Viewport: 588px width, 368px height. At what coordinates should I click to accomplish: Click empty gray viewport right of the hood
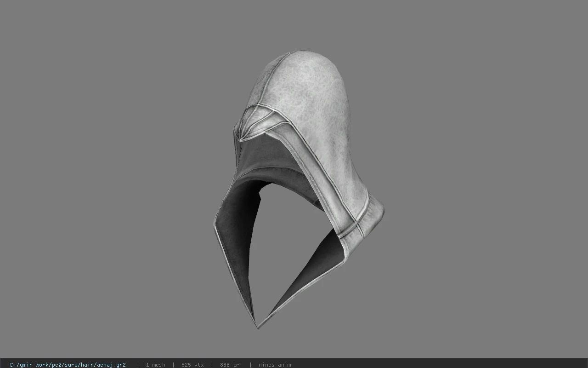[x=482, y=184]
